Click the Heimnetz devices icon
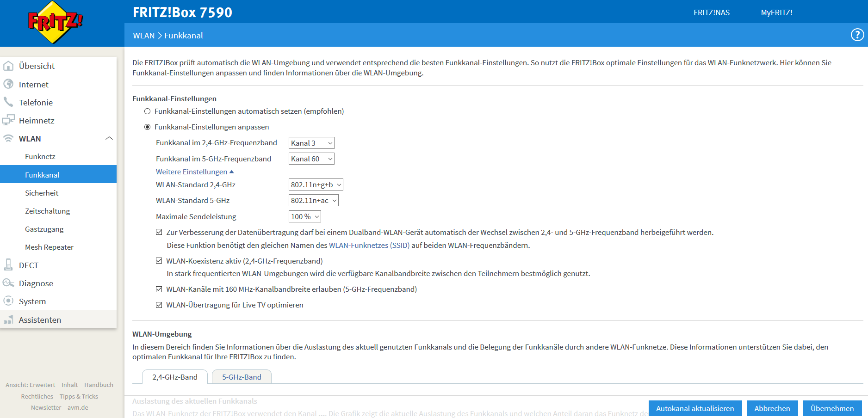Viewport: 868px width, 418px height. point(8,120)
